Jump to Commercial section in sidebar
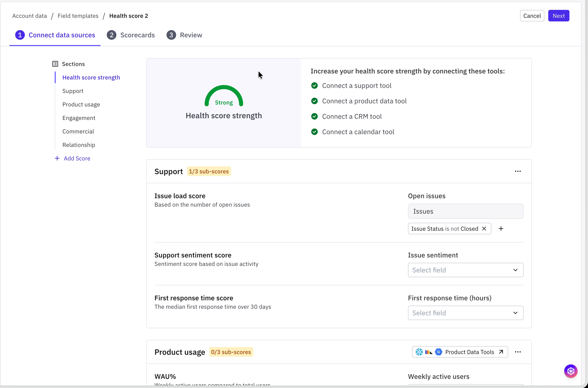This screenshot has width=588, height=388. pos(78,132)
